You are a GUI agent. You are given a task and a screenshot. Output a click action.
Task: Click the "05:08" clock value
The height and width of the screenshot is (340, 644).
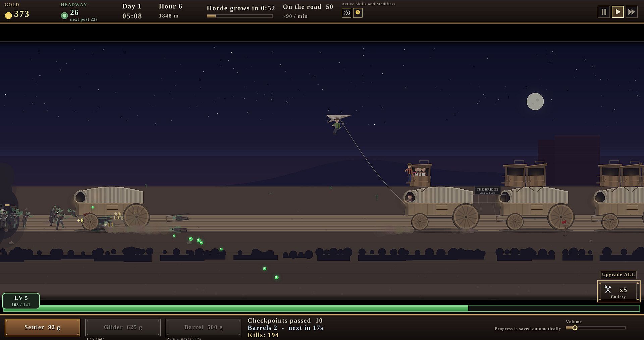[132, 16]
